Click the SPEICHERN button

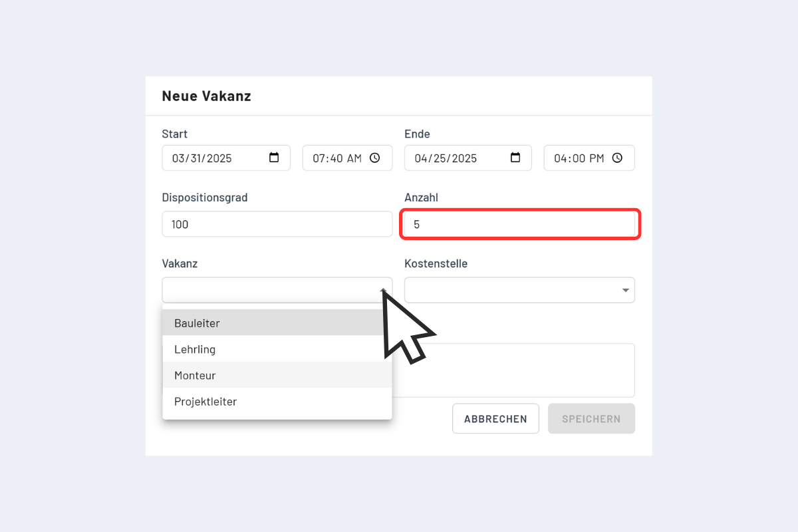coord(591,418)
